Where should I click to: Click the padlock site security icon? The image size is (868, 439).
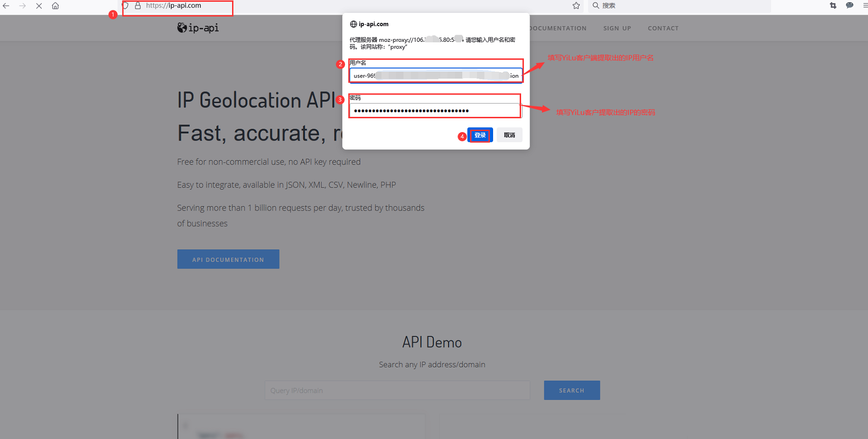point(138,6)
